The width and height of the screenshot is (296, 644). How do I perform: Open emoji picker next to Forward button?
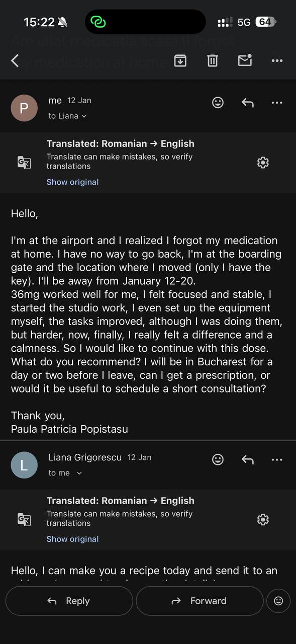pyautogui.click(x=278, y=601)
